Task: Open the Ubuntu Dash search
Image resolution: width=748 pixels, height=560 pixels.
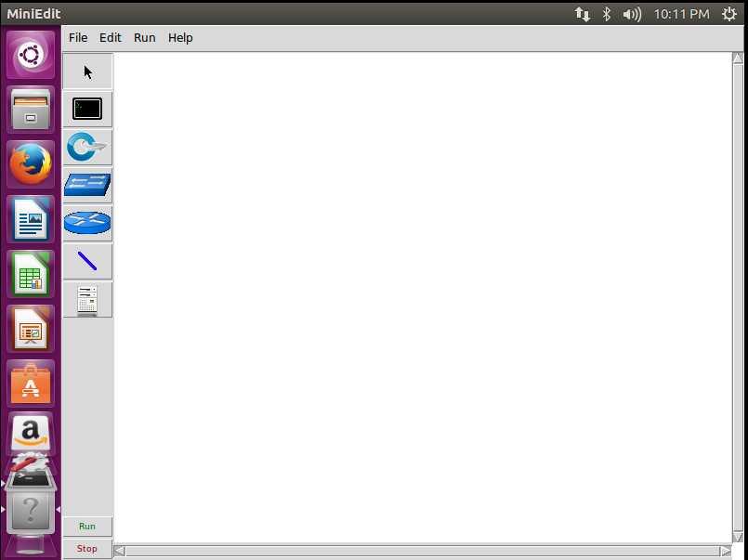Action: (31, 55)
